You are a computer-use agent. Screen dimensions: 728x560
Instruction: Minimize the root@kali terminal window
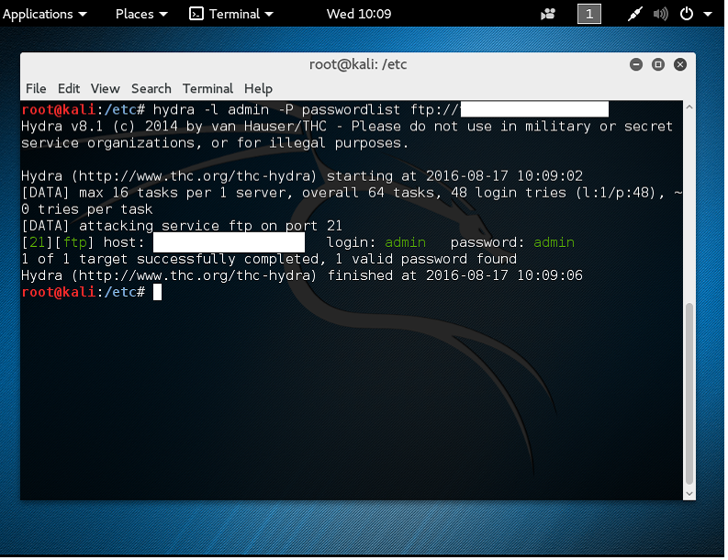[x=636, y=64]
